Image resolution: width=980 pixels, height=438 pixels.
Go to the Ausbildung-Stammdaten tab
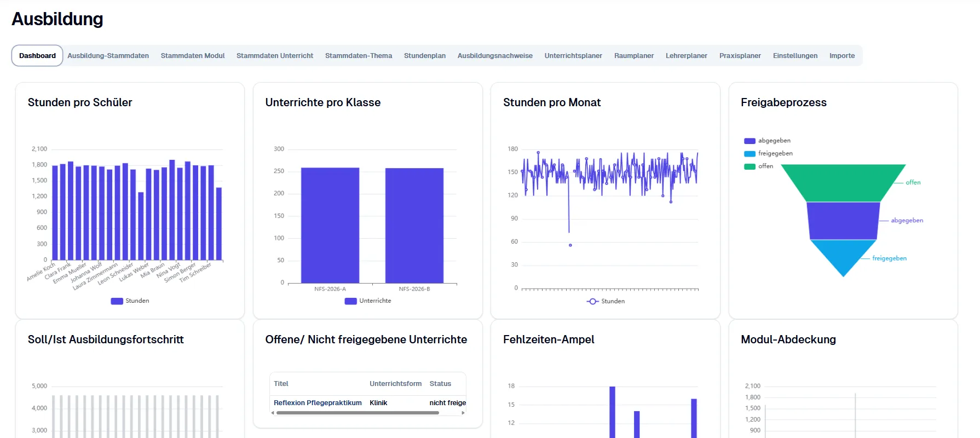108,56
